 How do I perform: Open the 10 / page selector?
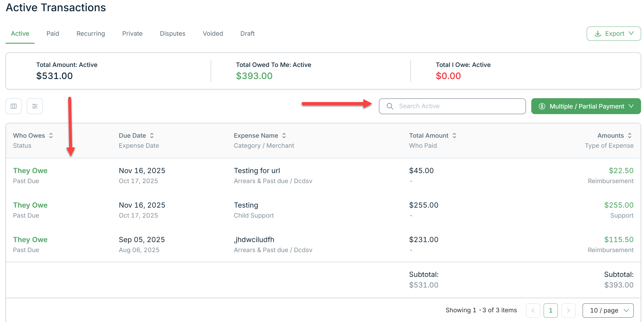click(608, 310)
